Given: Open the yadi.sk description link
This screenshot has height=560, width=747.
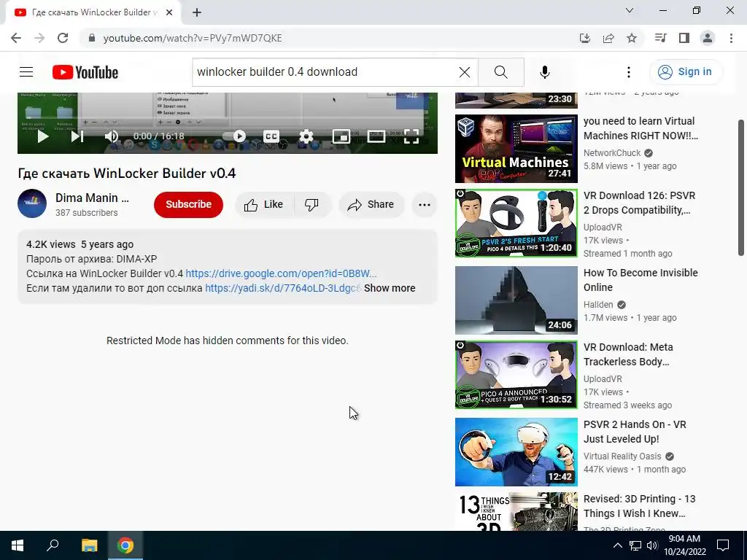Looking at the screenshot, I should pos(284,288).
